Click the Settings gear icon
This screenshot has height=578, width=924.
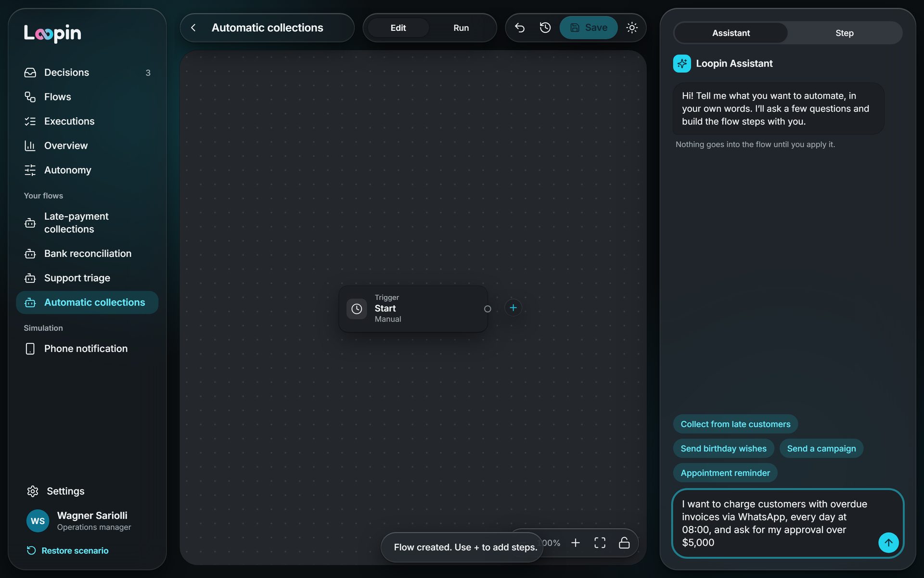tap(33, 491)
